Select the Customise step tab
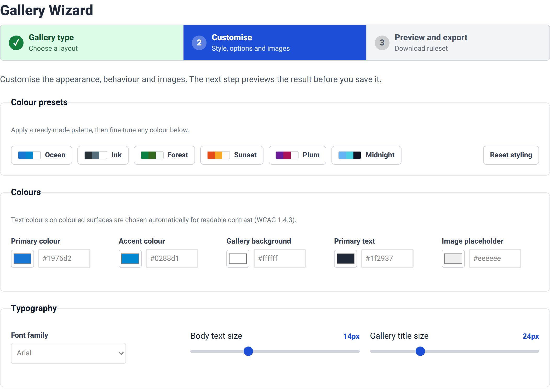 pyautogui.click(x=275, y=43)
